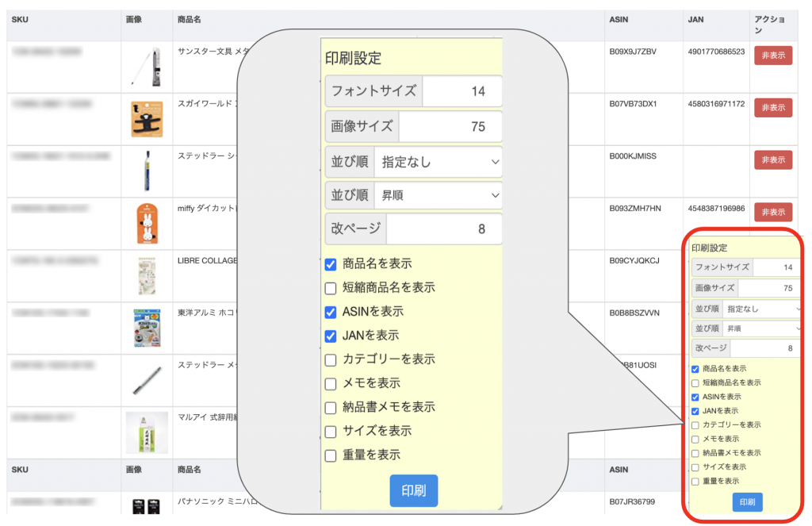This screenshot has width=812, height=526.
Task: Click the blue 印刷 button in the enlarged settings
Action: (414, 490)
